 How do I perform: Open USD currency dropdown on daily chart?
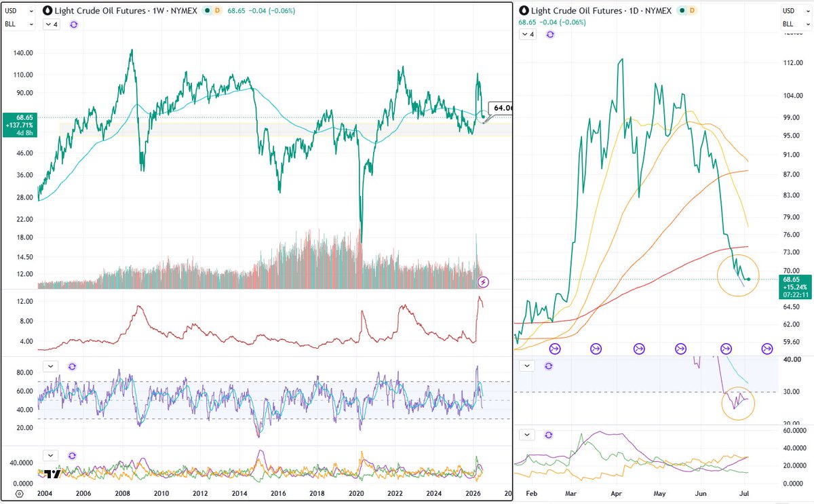pos(796,11)
